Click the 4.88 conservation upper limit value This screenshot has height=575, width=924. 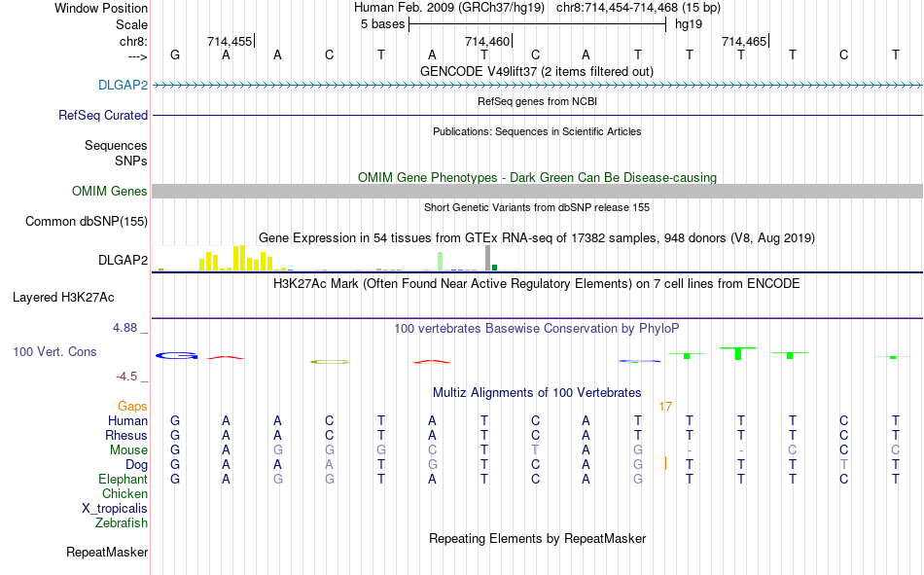point(124,327)
